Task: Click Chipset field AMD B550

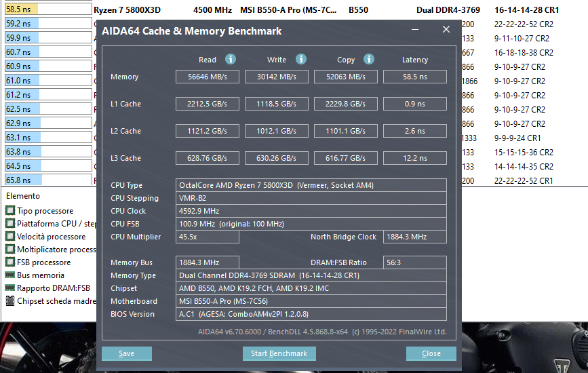Action: tap(311, 288)
